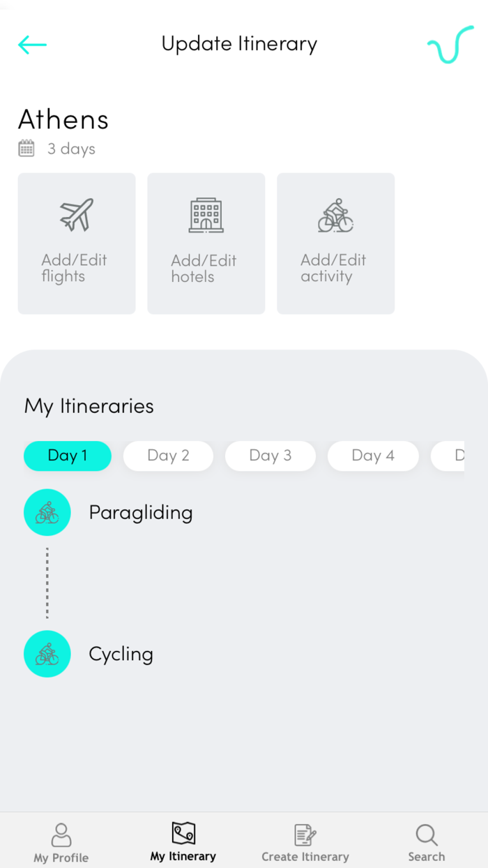Open the Day 4 tab
Image resolution: width=488 pixels, height=868 pixels.
(x=373, y=456)
